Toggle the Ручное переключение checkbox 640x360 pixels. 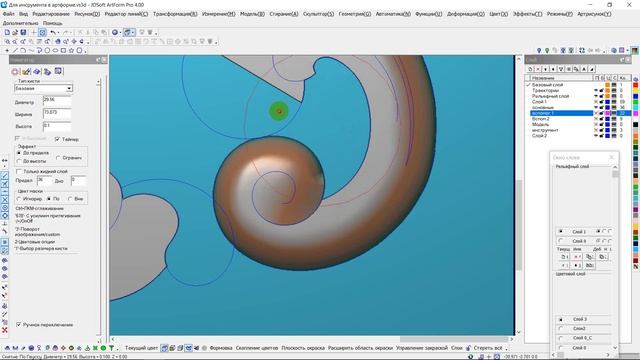click(x=18, y=324)
